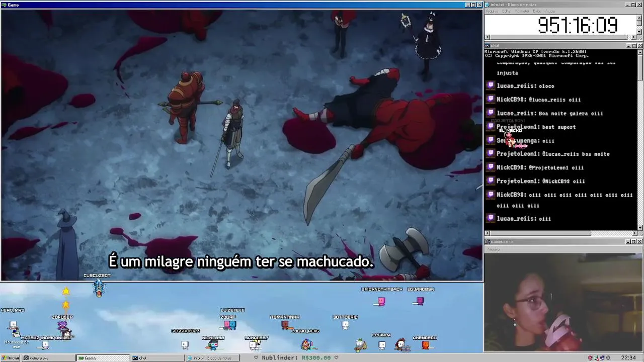Viewport: 644px width, 362px height.
Task: Click the down arrow of info.txt vertical scrollbar
Action: pos(640,32)
